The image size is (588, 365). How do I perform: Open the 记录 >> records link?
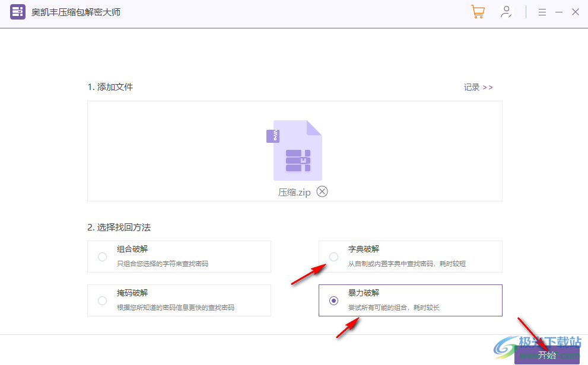(x=478, y=87)
